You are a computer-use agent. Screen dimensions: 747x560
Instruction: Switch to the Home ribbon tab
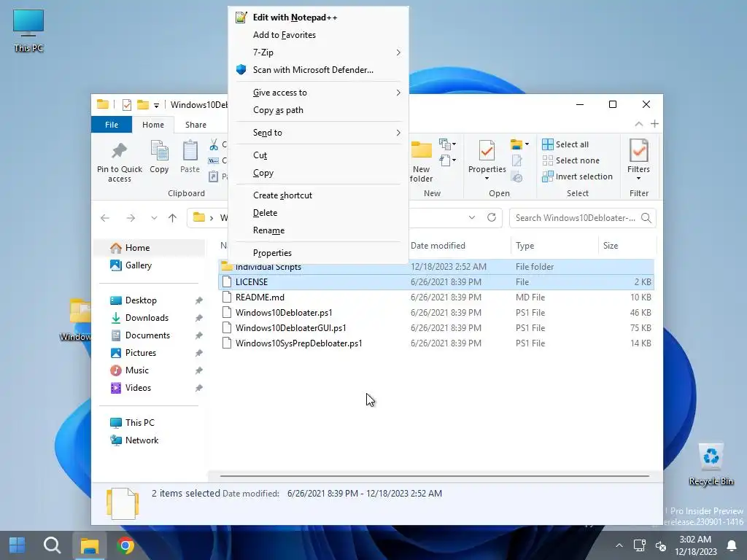(x=153, y=124)
